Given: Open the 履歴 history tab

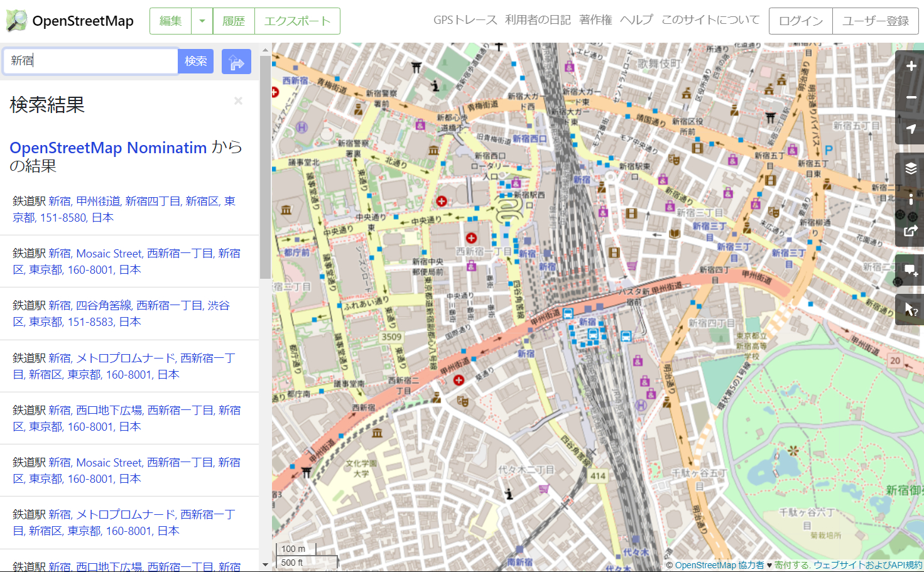Looking at the screenshot, I should click(x=234, y=21).
